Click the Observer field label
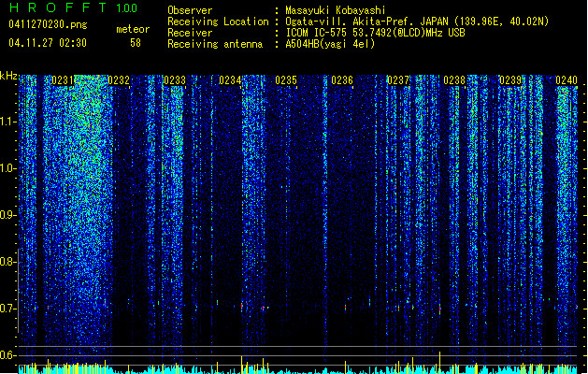588x374 pixels. point(190,10)
